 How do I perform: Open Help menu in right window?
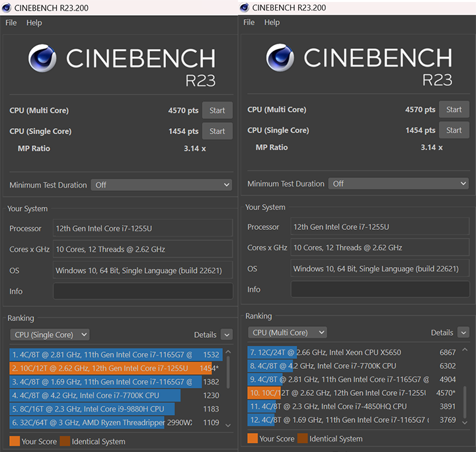tap(272, 22)
